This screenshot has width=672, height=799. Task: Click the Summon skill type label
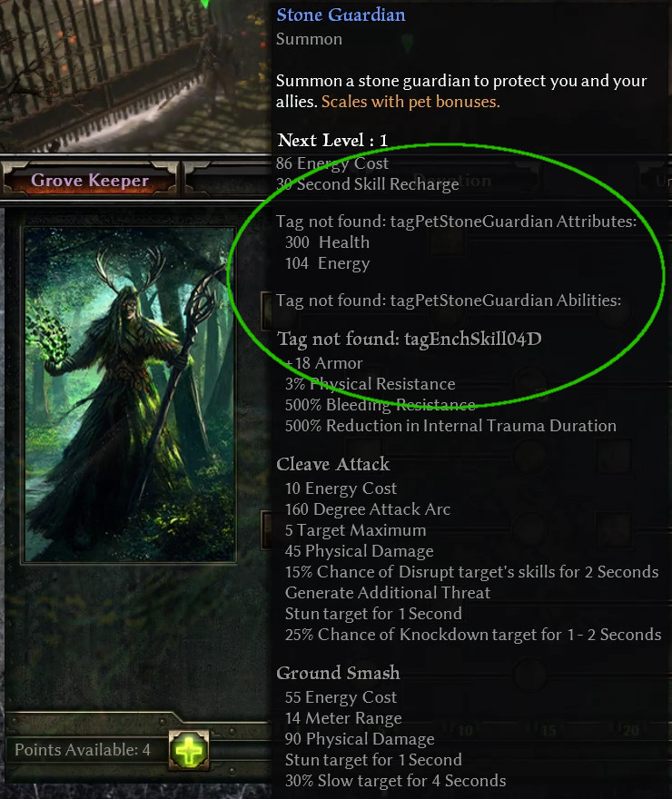(310, 39)
